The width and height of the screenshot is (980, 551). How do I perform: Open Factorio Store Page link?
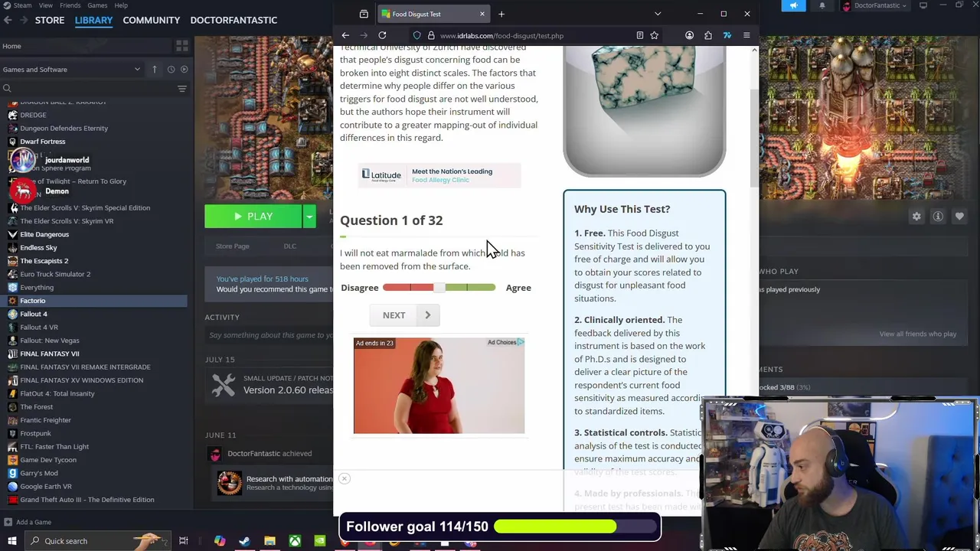pos(232,246)
